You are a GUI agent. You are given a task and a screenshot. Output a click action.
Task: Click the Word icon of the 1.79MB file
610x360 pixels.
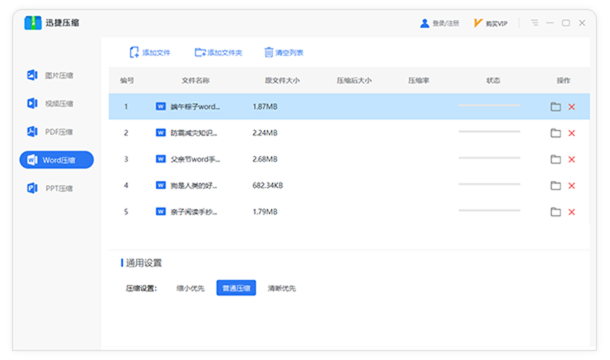coord(161,211)
